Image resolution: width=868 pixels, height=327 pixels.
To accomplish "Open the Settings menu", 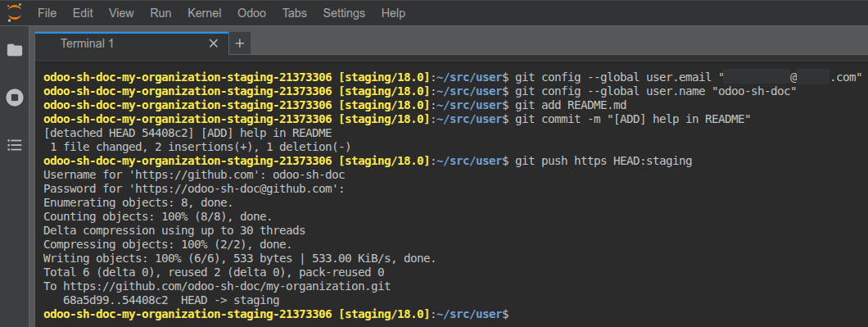I will click(x=344, y=13).
